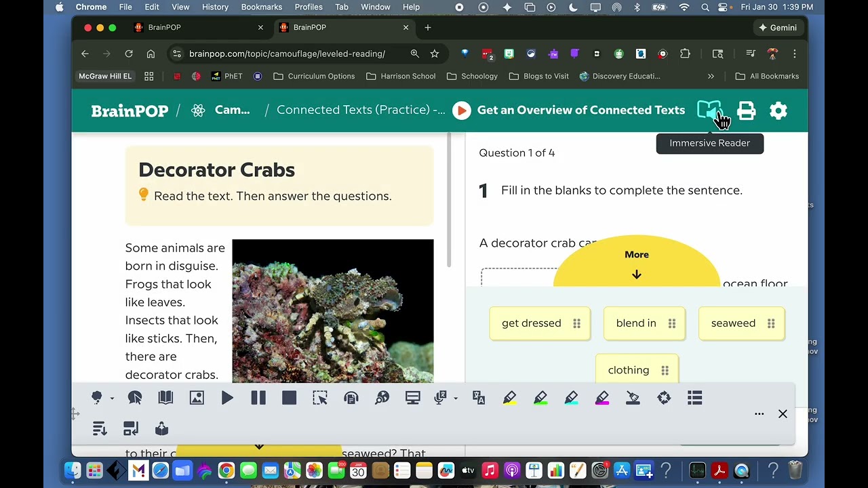Play the Connected Texts overview video

pos(461,110)
